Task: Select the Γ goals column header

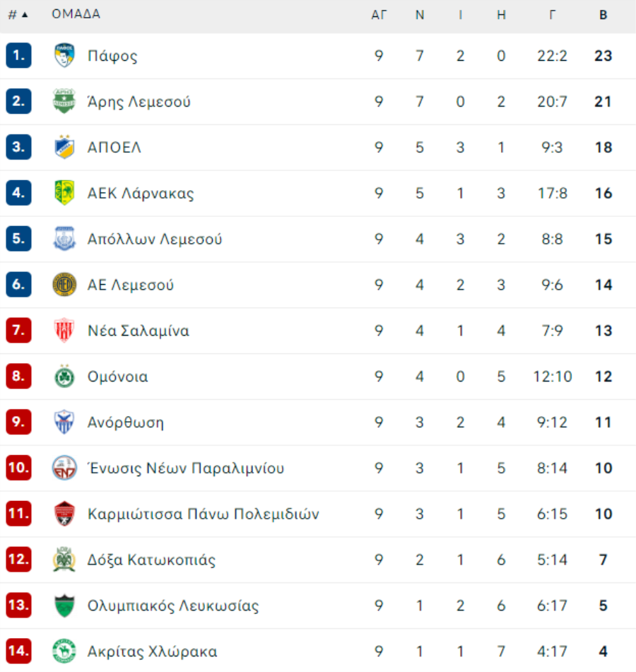Action: point(553,15)
